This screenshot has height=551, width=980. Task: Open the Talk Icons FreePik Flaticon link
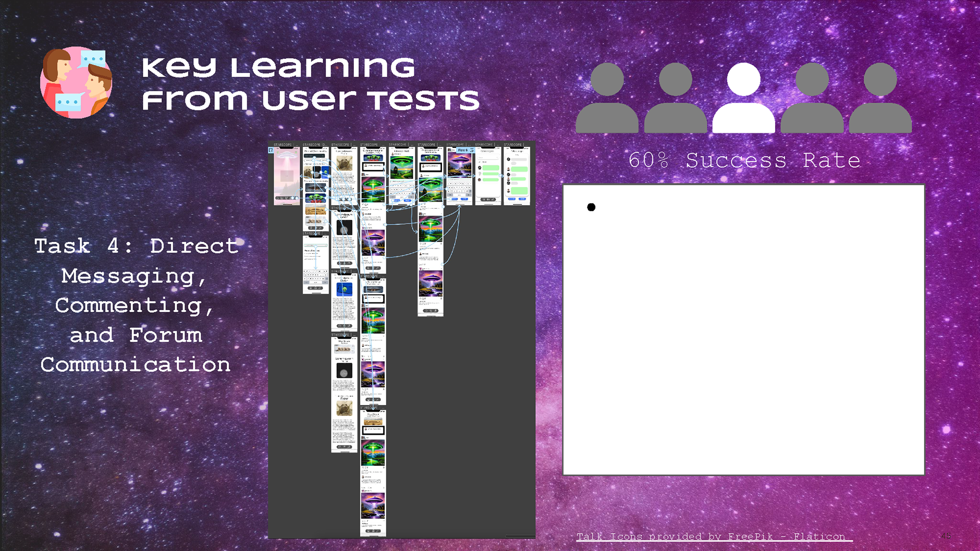714,536
